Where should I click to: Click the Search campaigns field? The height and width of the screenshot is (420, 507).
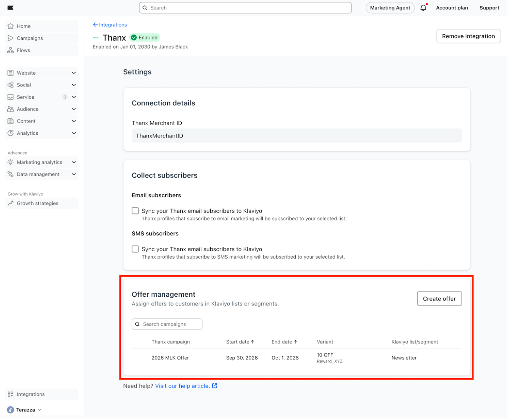click(x=167, y=324)
